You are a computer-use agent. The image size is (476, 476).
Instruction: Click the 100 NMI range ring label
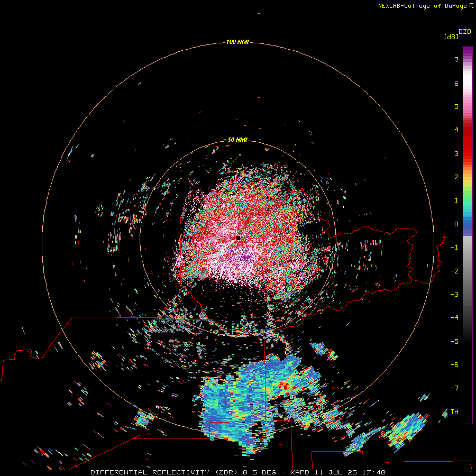tap(237, 42)
